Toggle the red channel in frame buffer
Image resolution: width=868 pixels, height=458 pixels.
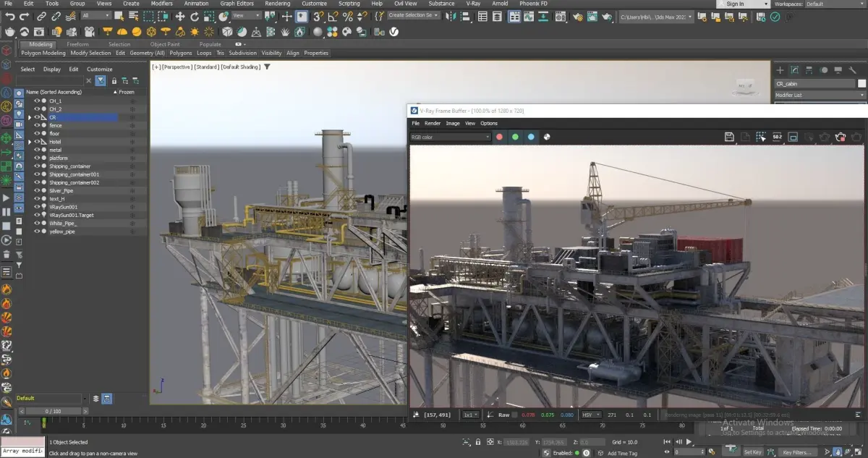tap(499, 137)
